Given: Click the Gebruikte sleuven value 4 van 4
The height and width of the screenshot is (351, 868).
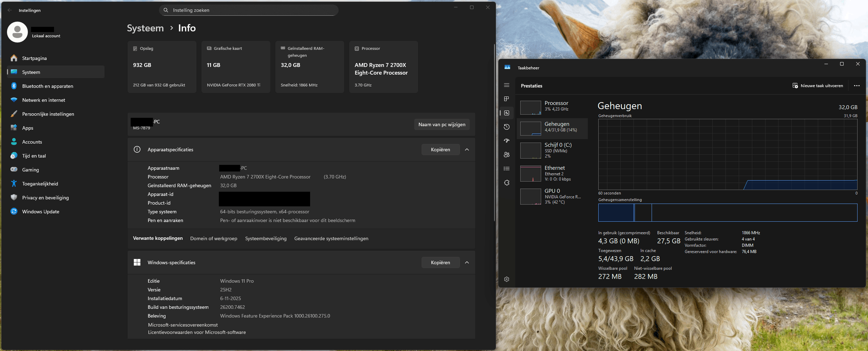Looking at the screenshot, I should pos(748,239).
